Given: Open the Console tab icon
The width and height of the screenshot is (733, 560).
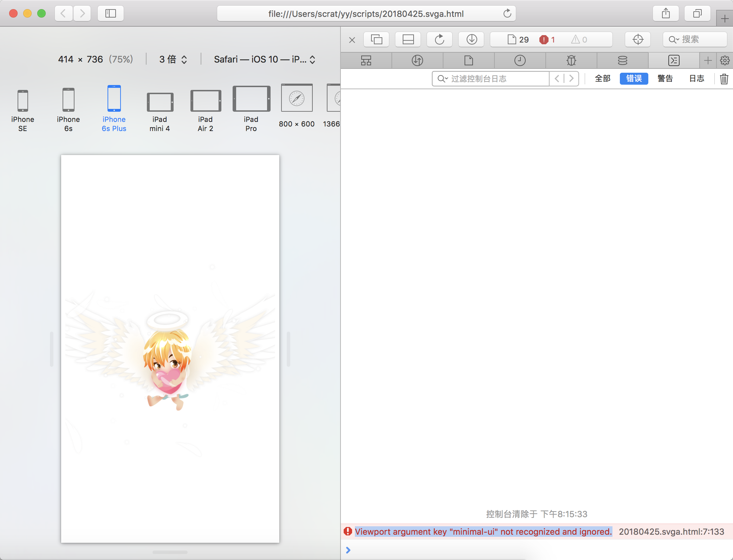Looking at the screenshot, I should tap(674, 60).
